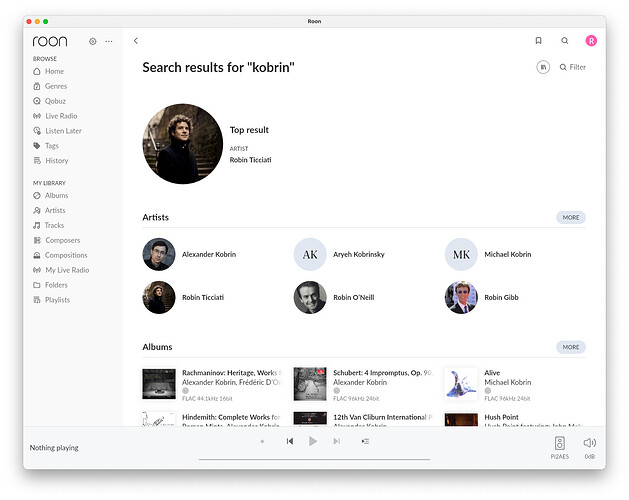Open the pink user profile avatar
The width and height of the screenshot is (629, 500).
(x=591, y=41)
